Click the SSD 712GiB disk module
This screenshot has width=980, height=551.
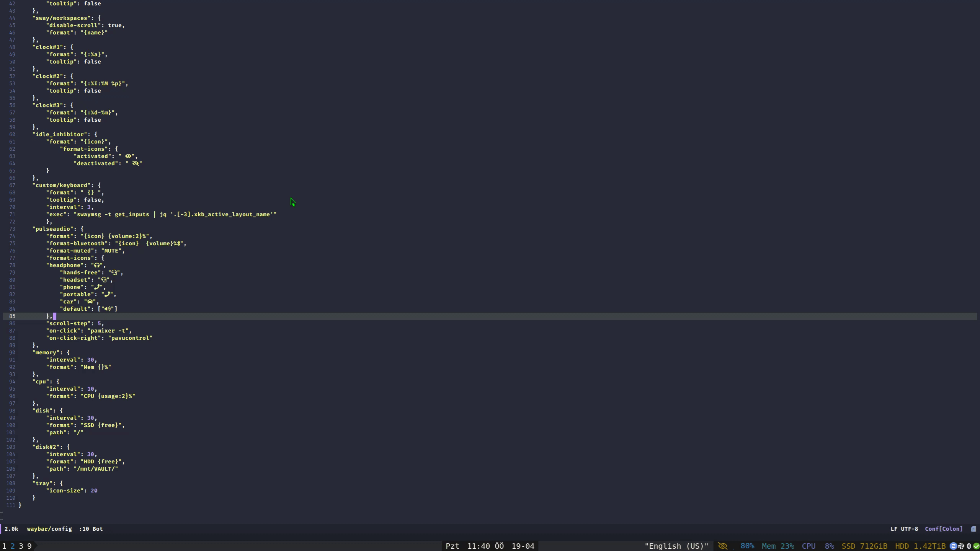(864, 546)
